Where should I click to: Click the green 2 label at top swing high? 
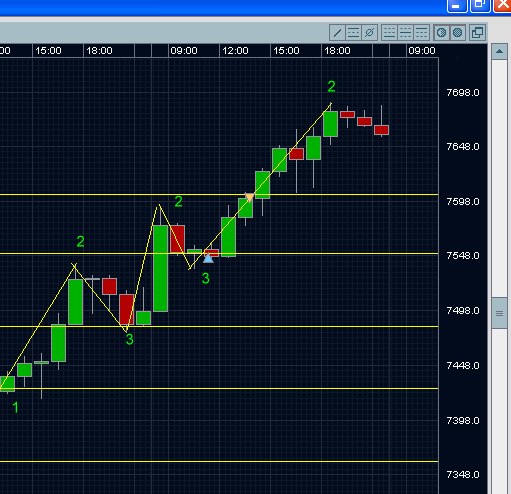[x=331, y=87]
